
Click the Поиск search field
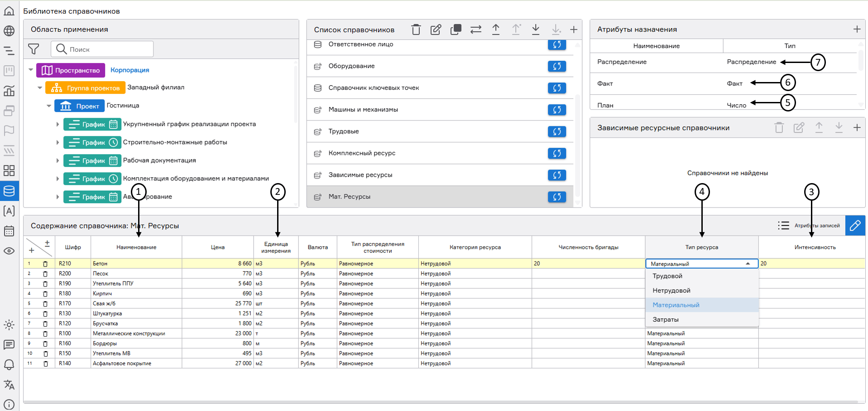pos(109,49)
